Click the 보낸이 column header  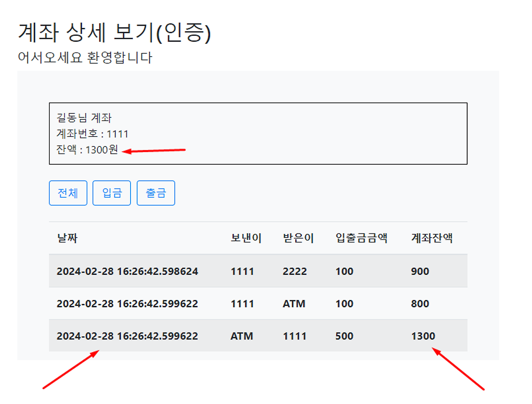246,238
